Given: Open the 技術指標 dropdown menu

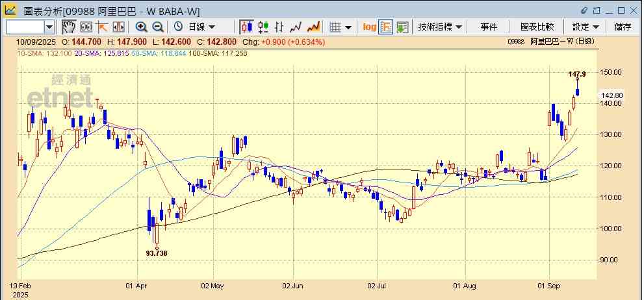Looking at the screenshot, I should [440, 27].
